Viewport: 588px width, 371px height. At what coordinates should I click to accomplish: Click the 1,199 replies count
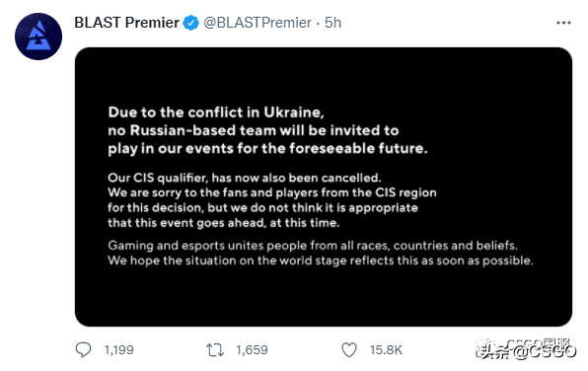(118, 350)
